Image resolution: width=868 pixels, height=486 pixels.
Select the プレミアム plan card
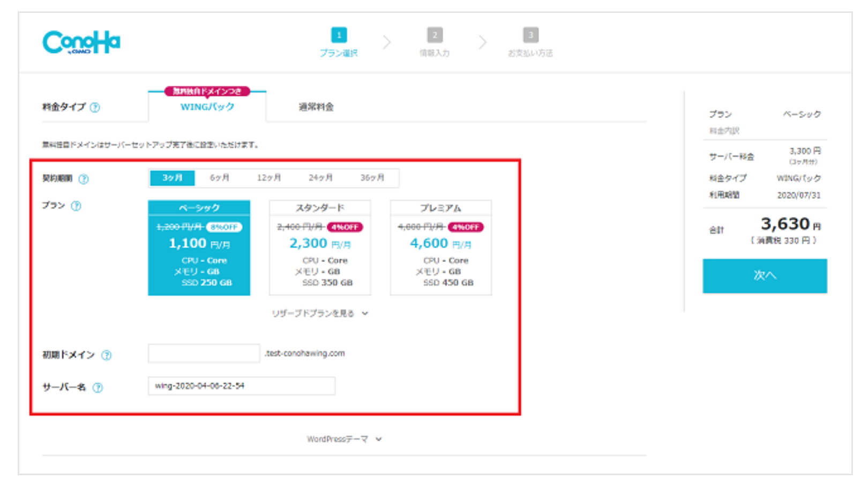[441, 248]
